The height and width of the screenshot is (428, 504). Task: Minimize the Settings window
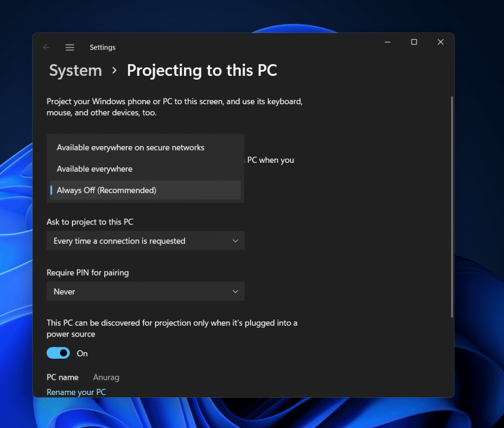point(387,42)
